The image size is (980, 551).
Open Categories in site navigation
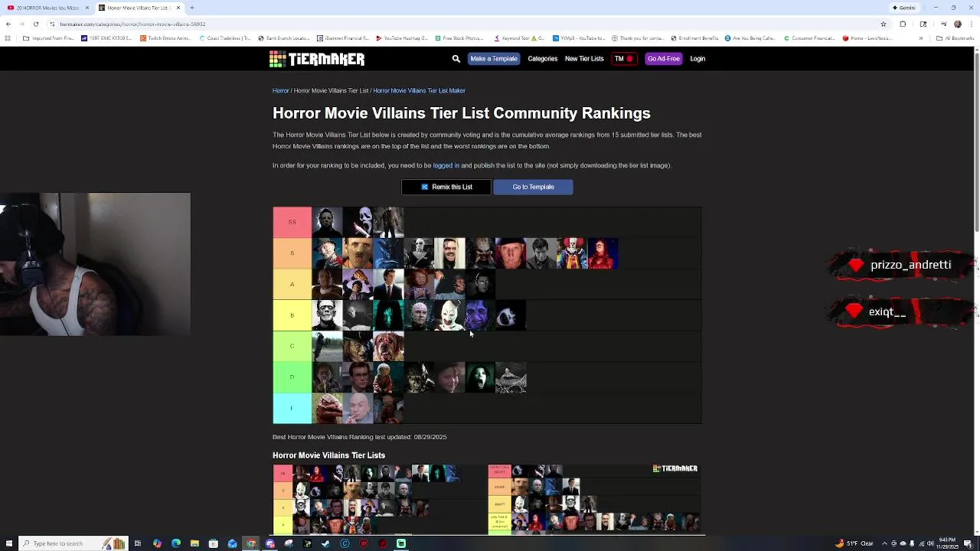(x=542, y=59)
